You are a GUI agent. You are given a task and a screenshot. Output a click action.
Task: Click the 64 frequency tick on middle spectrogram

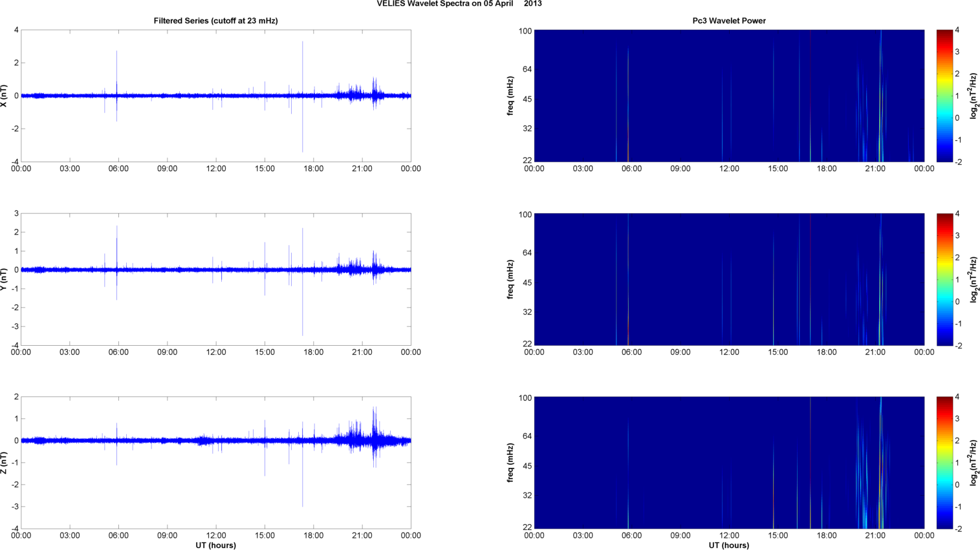(x=527, y=253)
